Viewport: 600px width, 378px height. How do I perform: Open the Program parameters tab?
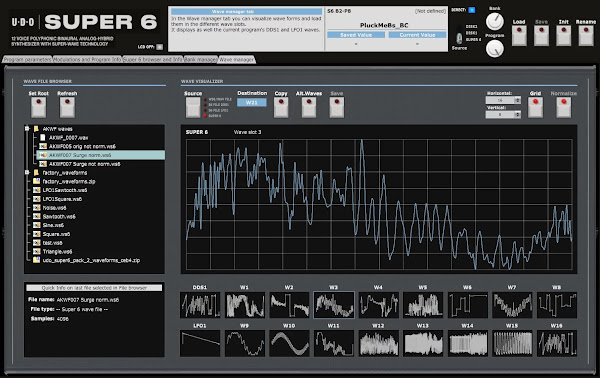pyautogui.click(x=27, y=60)
